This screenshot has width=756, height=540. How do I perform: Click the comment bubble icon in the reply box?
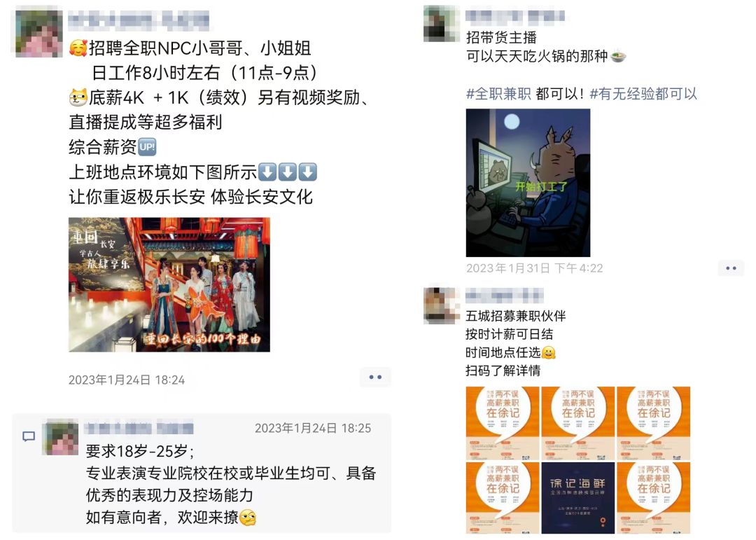(x=29, y=437)
